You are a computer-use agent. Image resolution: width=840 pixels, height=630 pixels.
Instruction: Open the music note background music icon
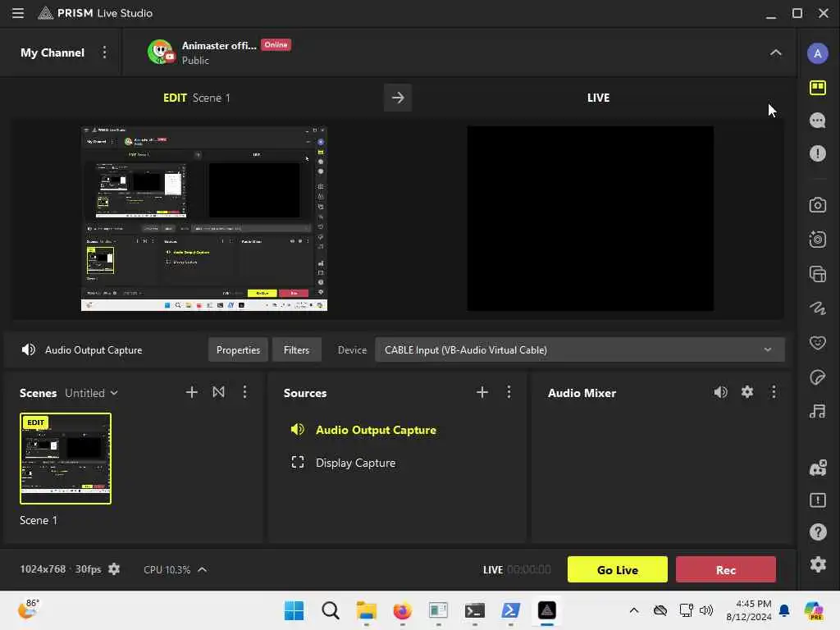(818, 412)
